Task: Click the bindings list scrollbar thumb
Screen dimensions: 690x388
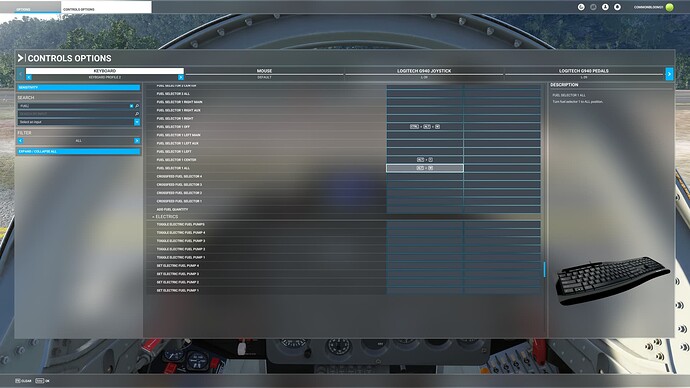Action: point(544,269)
